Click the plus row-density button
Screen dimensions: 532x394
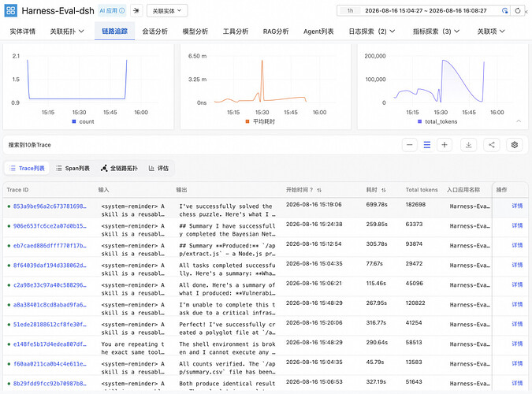tap(445, 145)
